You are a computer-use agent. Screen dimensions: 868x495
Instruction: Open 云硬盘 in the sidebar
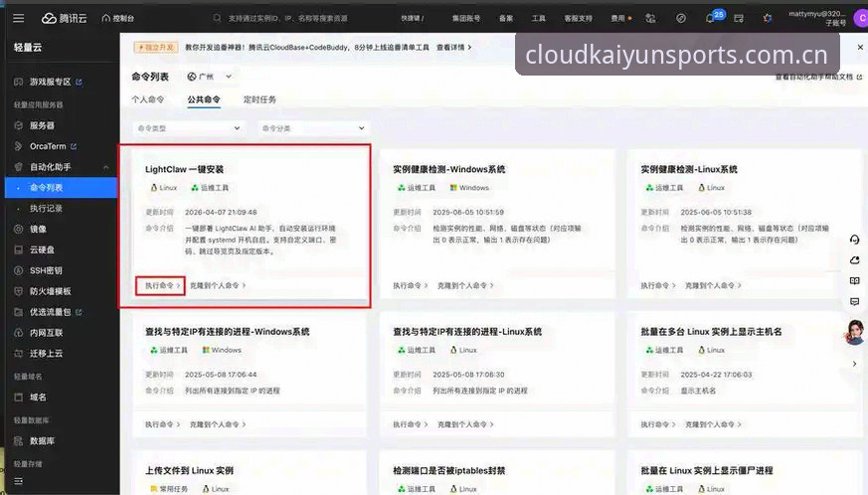coord(42,249)
